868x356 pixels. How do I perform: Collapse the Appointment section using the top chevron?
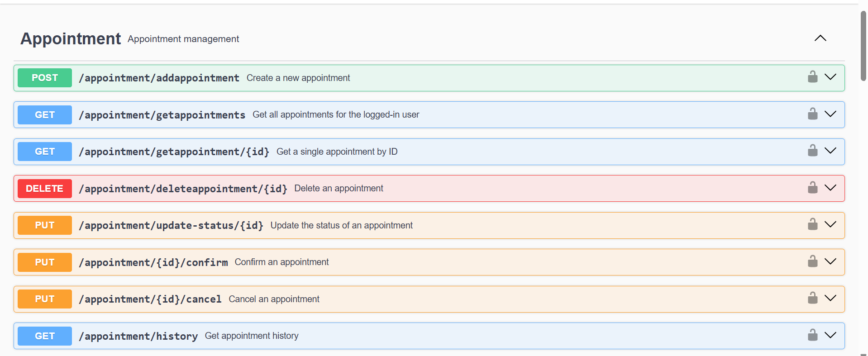pyautogui.click(x=820, y=38)
